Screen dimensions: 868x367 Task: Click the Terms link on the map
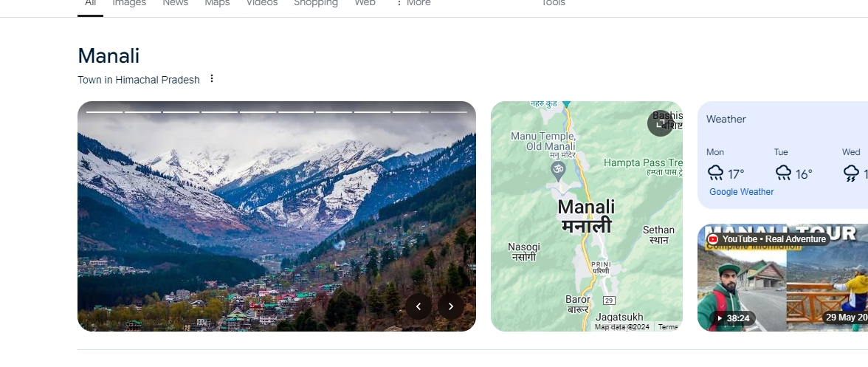click(668, 327)
